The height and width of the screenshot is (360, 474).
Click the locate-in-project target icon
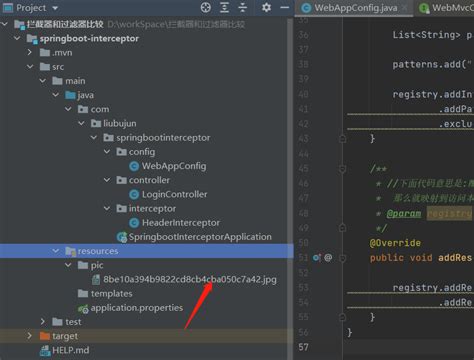pyautogui.click(x=206, y=7)
